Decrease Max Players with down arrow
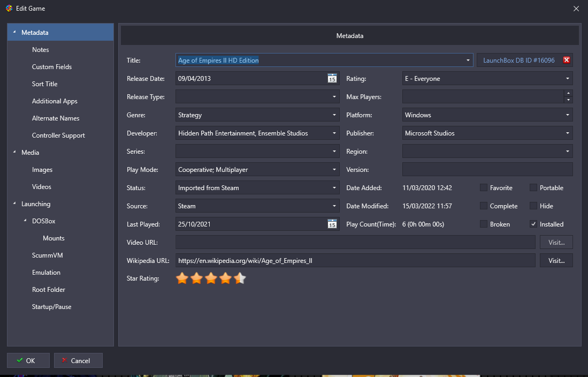Screen dimensions: 588x377 coord(569,100)
